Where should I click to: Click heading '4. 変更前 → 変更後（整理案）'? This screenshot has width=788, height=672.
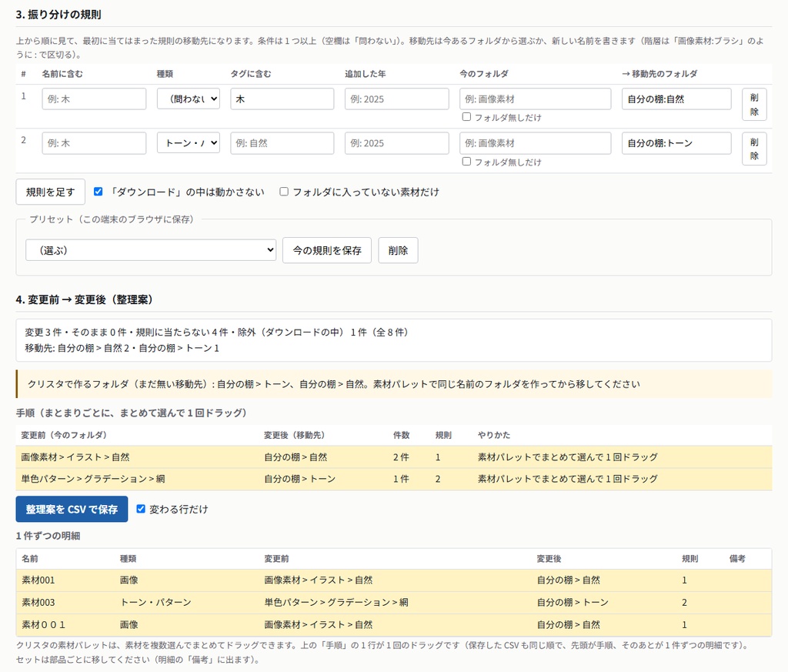click(x=85, y=299)
